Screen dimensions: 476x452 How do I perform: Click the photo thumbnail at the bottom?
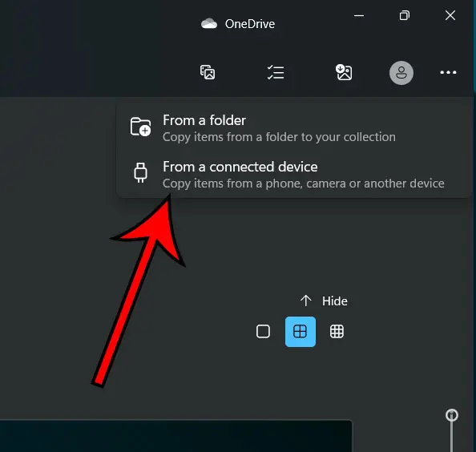(176, 436)
